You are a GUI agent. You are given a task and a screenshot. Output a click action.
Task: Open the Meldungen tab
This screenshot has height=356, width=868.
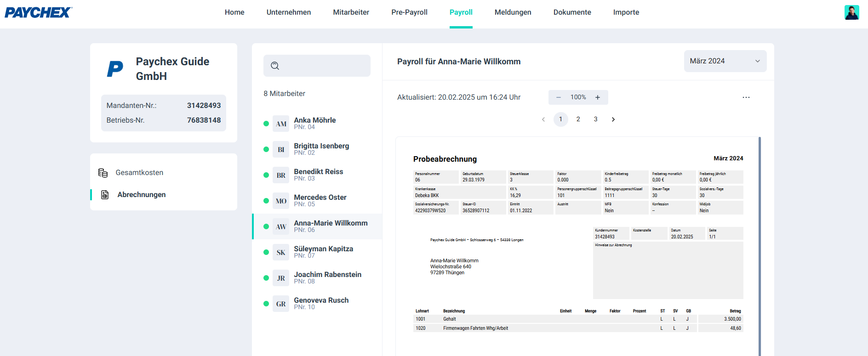click(x=513, y=12)
